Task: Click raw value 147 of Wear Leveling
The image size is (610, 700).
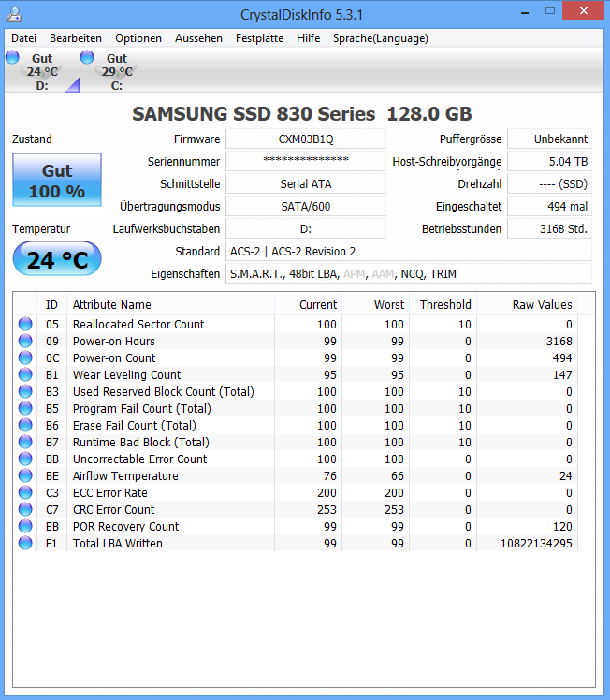Action: tap(562, 375)
